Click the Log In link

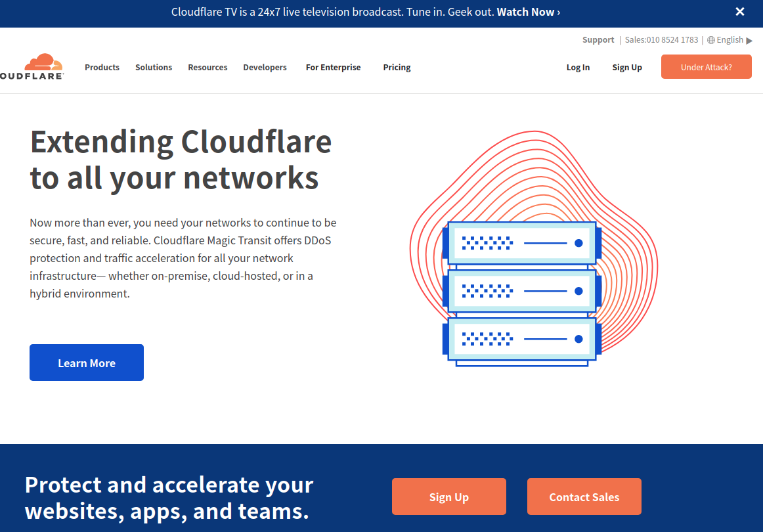[578, 67]
